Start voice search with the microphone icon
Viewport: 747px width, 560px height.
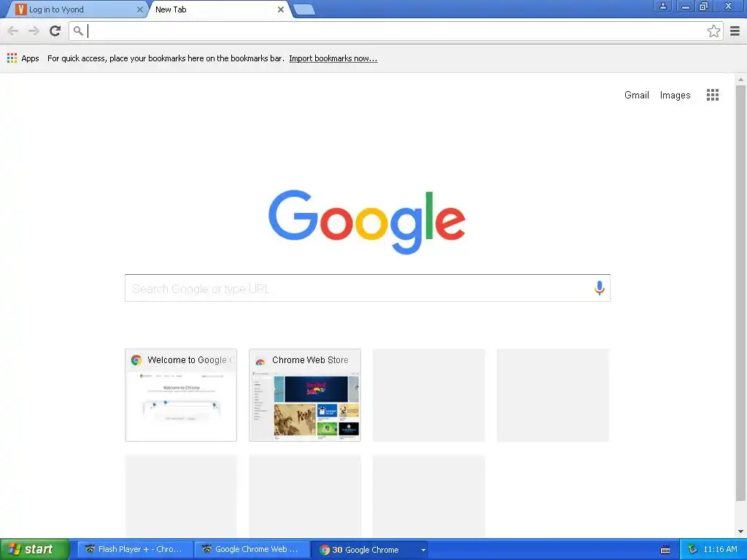[600, 288]
